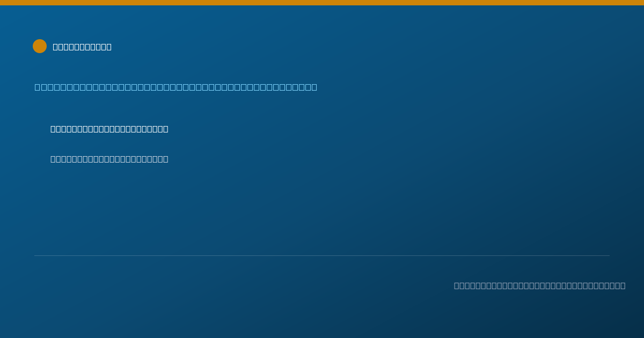This screenshot has width=644, height=338.
Task: Click the orange bar along the top edge
Action: (322, 3)
